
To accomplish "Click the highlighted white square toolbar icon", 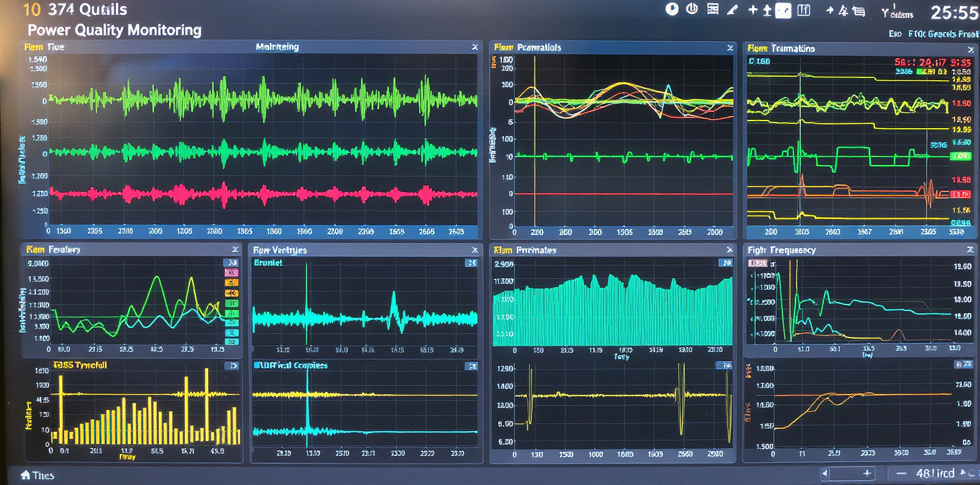I will pos(782,10).
